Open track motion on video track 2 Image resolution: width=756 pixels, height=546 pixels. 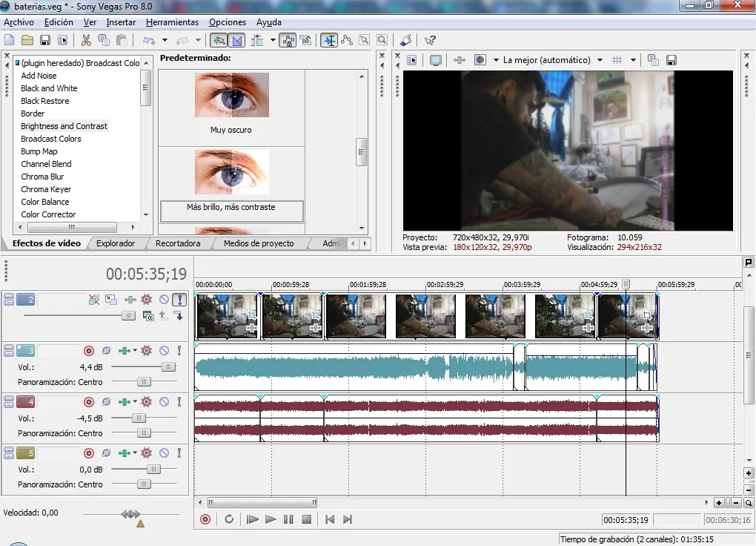click(110, 300)
